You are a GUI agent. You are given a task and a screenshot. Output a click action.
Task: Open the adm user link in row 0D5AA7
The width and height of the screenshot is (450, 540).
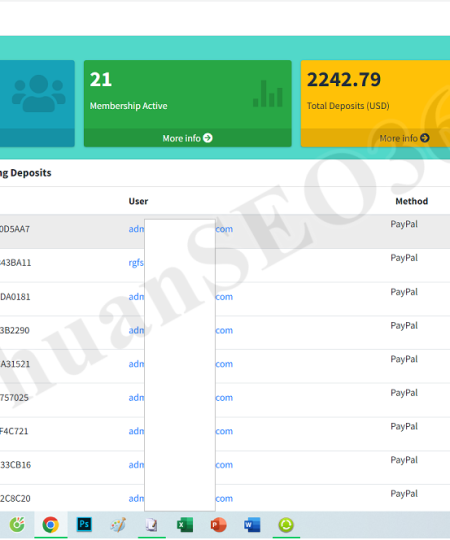pyautogui.click(x=136, y=229)
